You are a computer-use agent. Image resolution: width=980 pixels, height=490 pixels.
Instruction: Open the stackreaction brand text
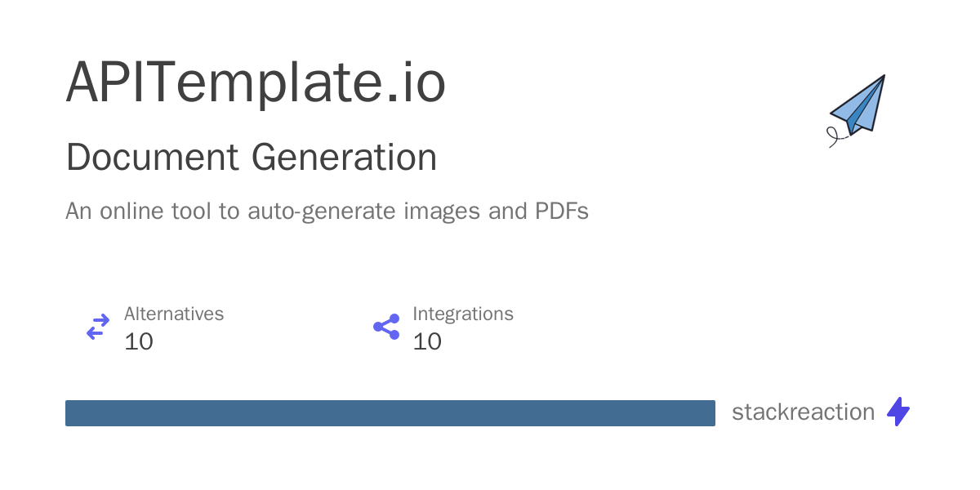coord(803,412)
